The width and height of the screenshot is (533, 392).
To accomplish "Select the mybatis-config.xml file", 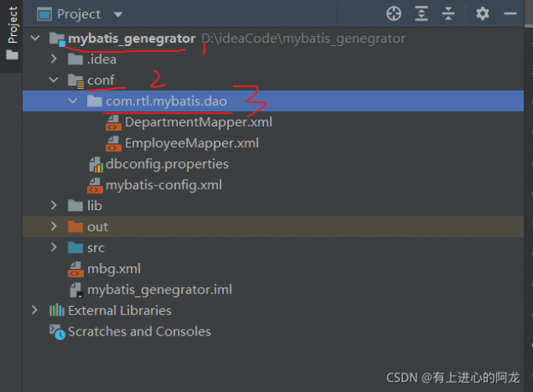I will [163, 184].
